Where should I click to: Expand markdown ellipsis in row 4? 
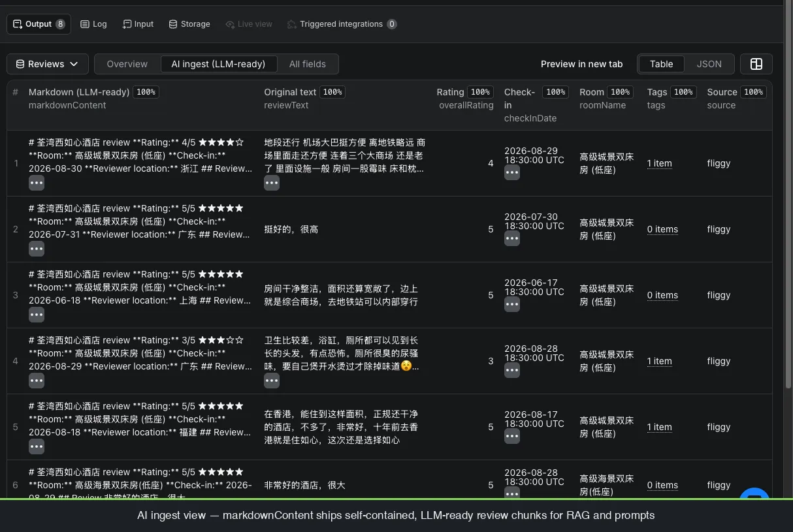coord(37,381)
